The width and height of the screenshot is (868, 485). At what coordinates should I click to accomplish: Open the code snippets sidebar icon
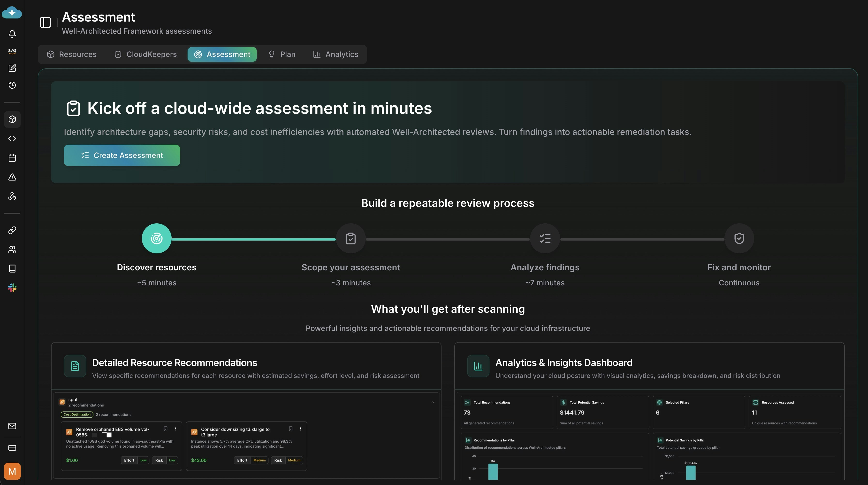coord(12,138)
